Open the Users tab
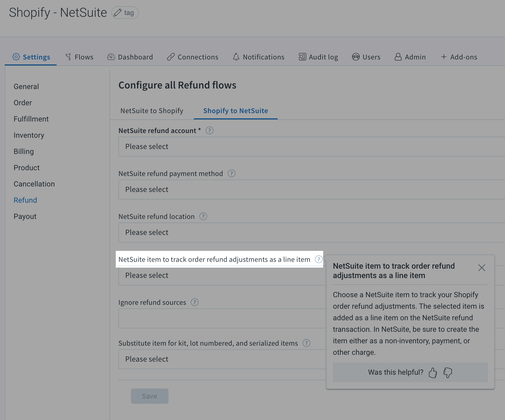Viewport: 505px width, 420px height. tap(366, 57)
